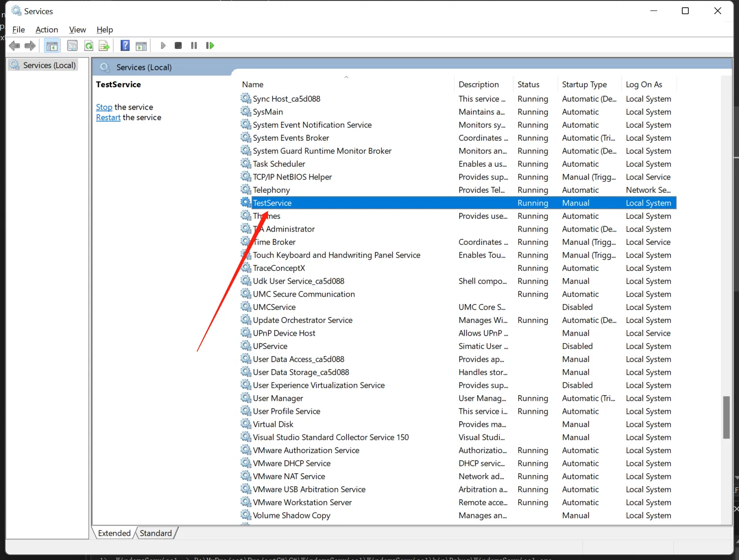
Task: Select the Time Broker service
Action: (458, 242)
